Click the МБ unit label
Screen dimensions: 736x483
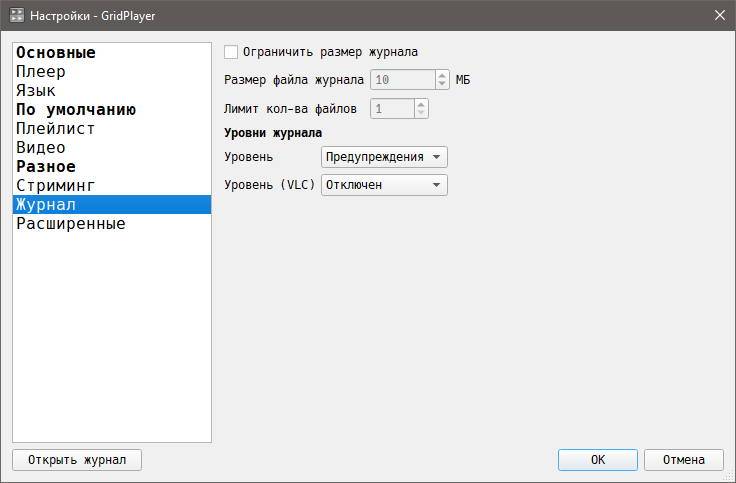point(463,80)
